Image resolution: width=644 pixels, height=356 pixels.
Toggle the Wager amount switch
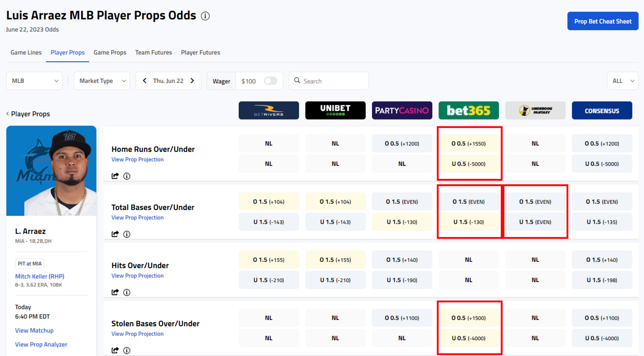[x=270, y=81]
